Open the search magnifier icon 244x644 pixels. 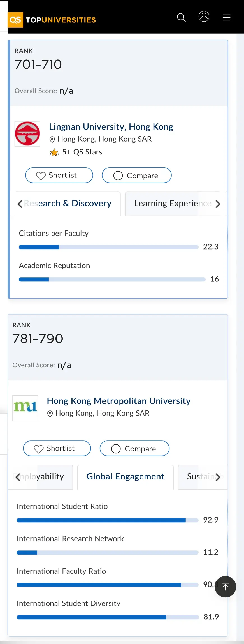[181, 17]
